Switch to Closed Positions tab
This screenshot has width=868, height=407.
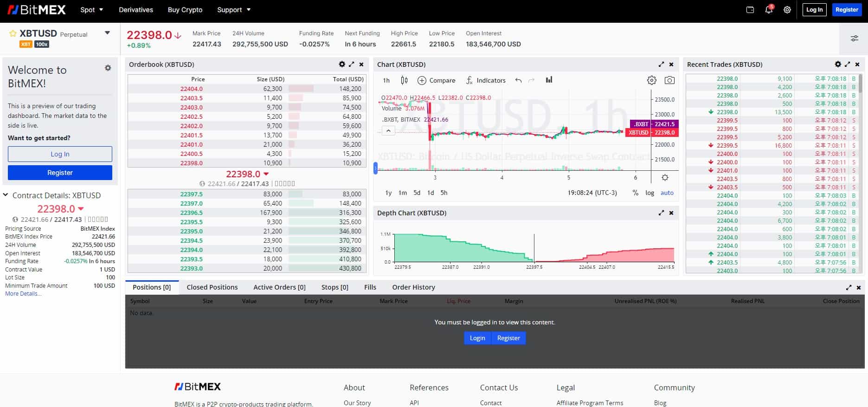(x=212, y=287)
